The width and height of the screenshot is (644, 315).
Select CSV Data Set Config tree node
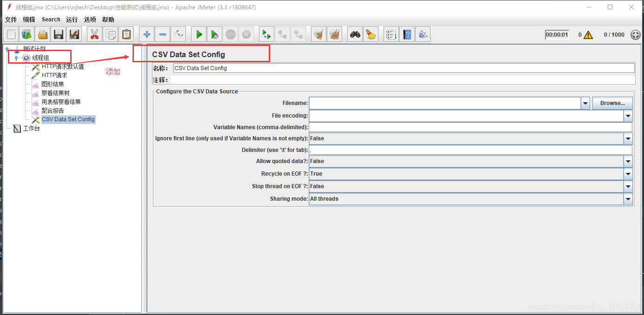[x=68, y=119]
